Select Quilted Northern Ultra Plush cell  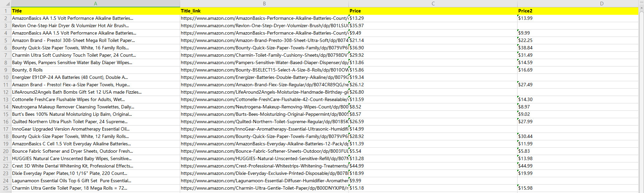point(96,122)
